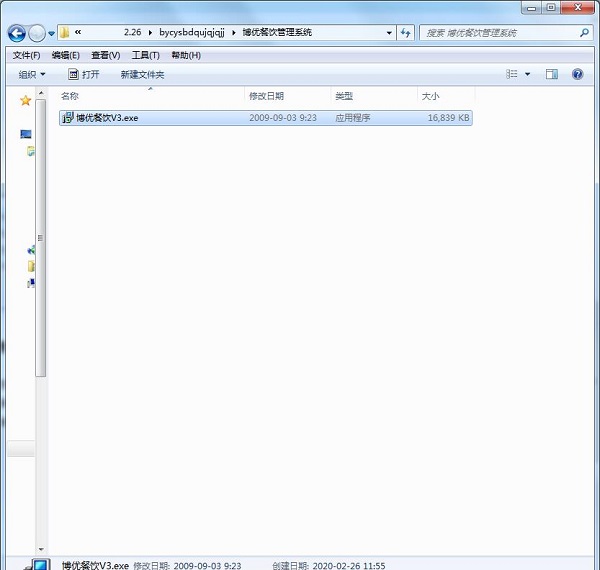Click navigation pane scroll down arrow

pos(41,549)
